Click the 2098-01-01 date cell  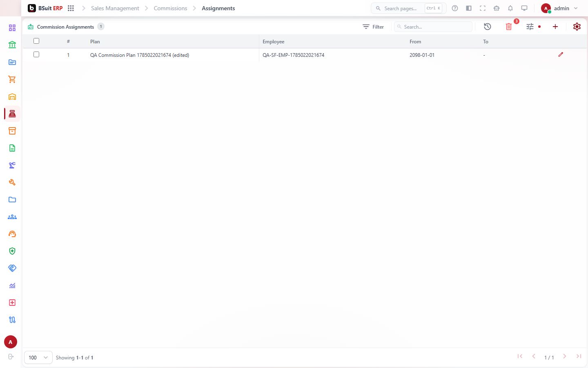coord(422,55)
